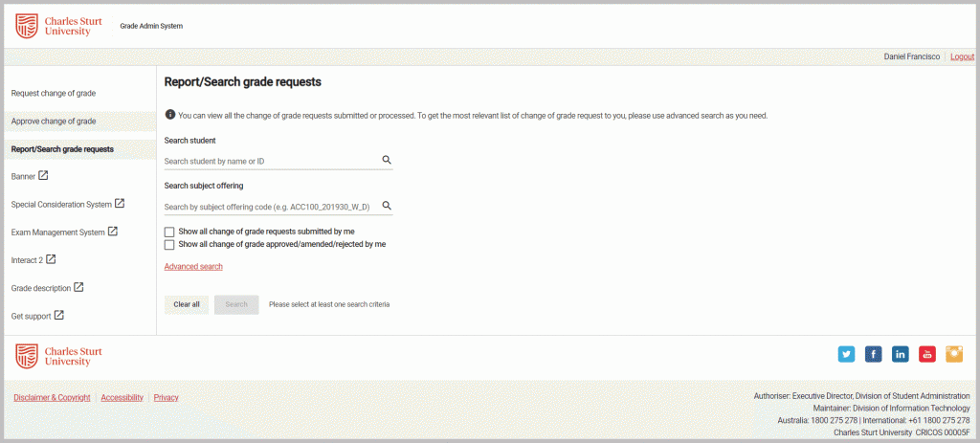Open the Disclaimer & Copyright link
980x443 pixels.
pos(52,397)
